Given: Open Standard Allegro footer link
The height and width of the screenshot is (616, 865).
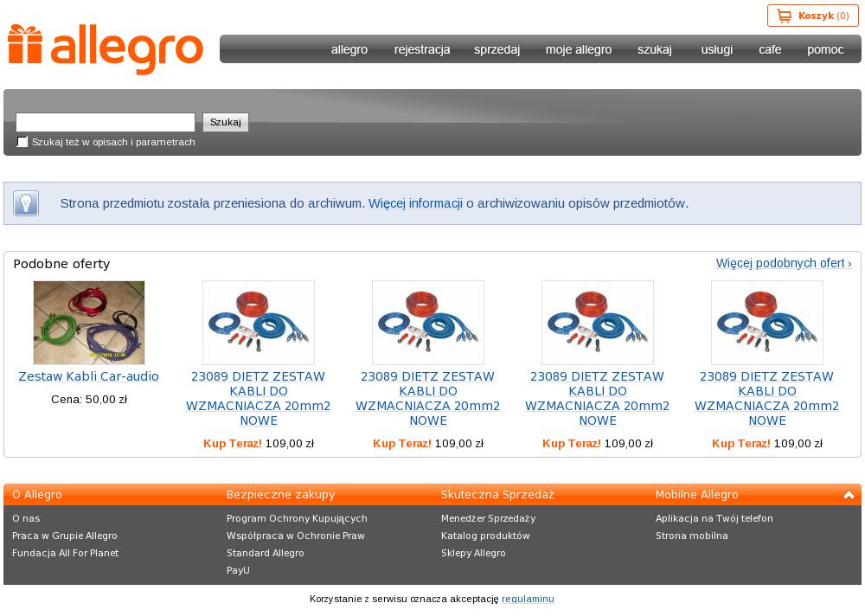Looking at the screenshot, I should [x=266, y=553].
